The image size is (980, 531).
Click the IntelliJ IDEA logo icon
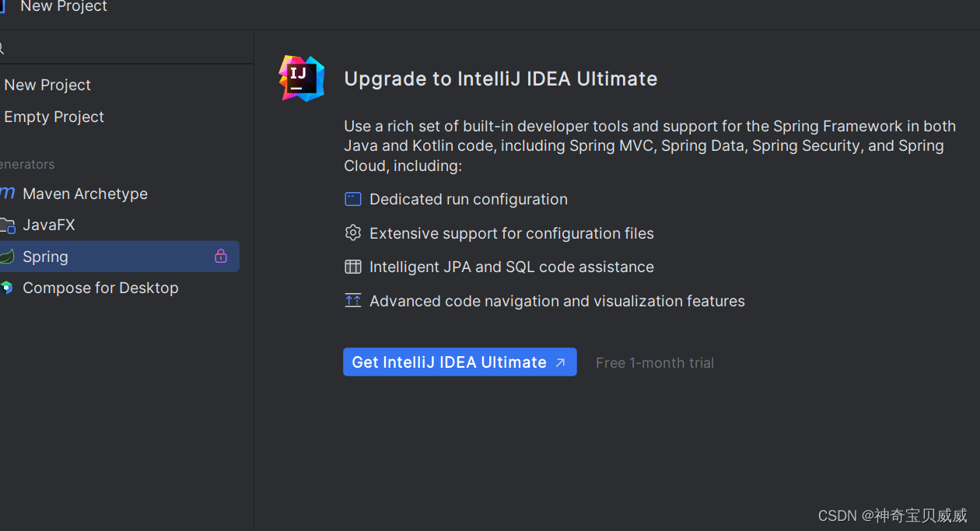pos(302,79)
